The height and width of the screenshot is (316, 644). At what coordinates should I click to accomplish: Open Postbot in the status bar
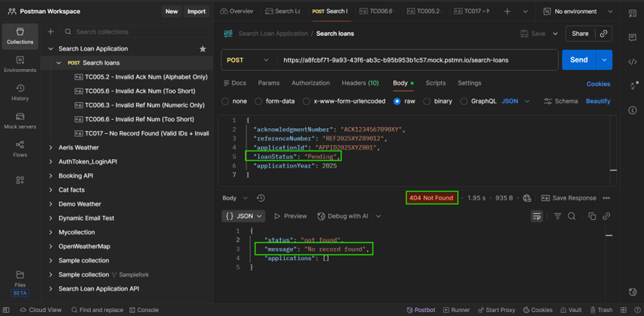pos(421,310)
